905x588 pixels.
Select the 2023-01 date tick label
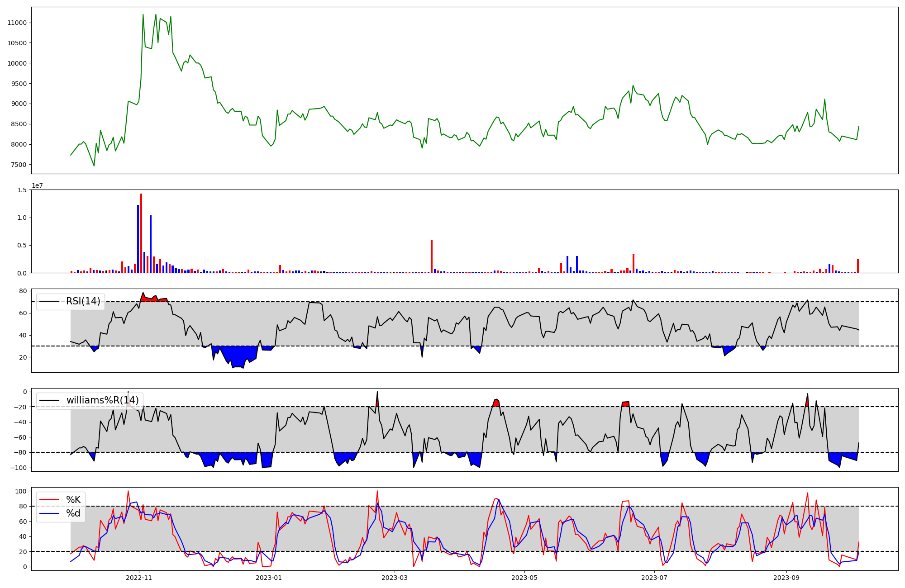(269, 578)
